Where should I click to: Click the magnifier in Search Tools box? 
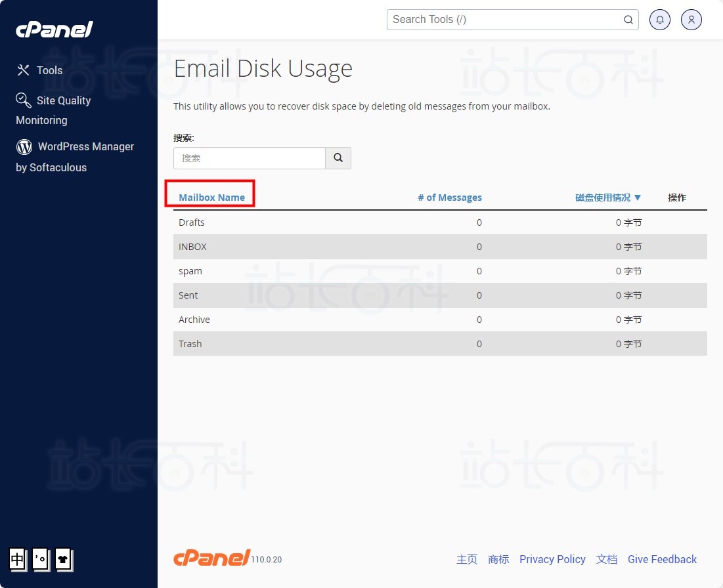tap(628, 20)
